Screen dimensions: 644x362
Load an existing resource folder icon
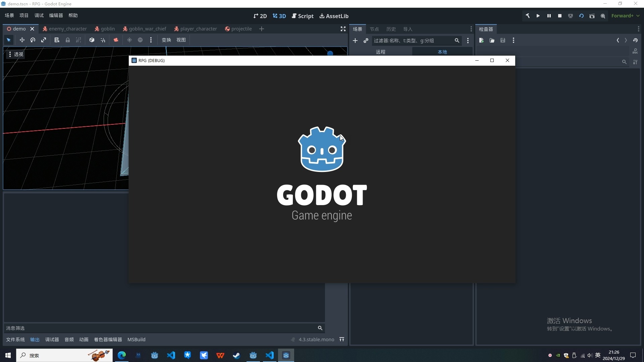492,40
